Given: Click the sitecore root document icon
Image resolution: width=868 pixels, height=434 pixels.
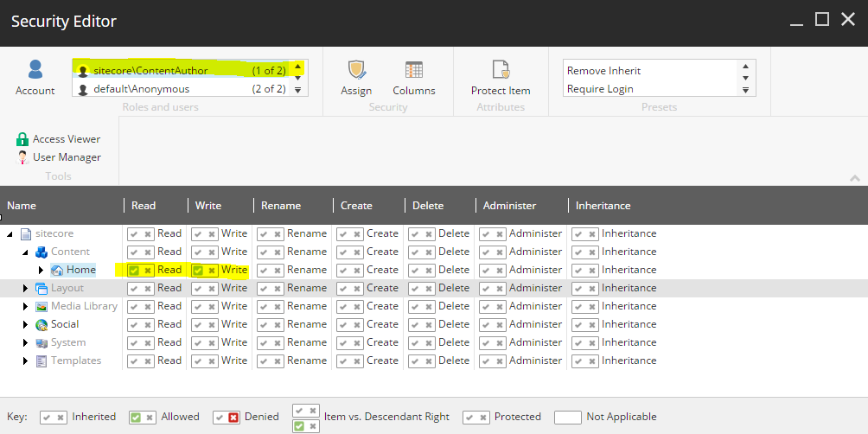Looking at the screenshot, I should tap(25, 233).
